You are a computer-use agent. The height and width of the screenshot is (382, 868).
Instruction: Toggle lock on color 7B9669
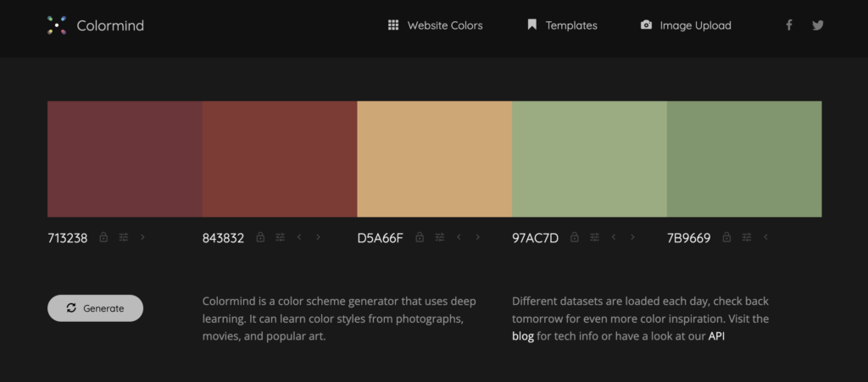pyautogui.click(x=726, y=237)
